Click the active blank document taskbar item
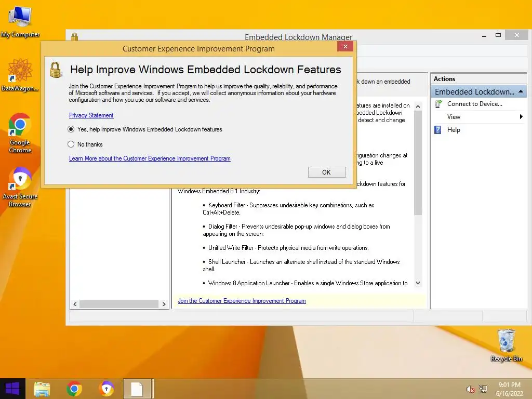Image resolution: width=532 pixels, height=399 pixels. point(138,389)
